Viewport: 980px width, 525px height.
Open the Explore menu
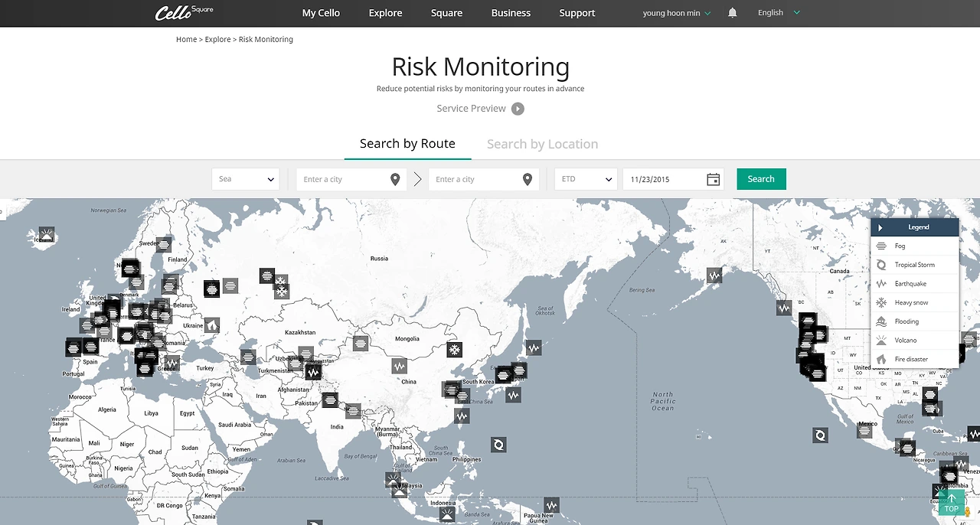385,13
